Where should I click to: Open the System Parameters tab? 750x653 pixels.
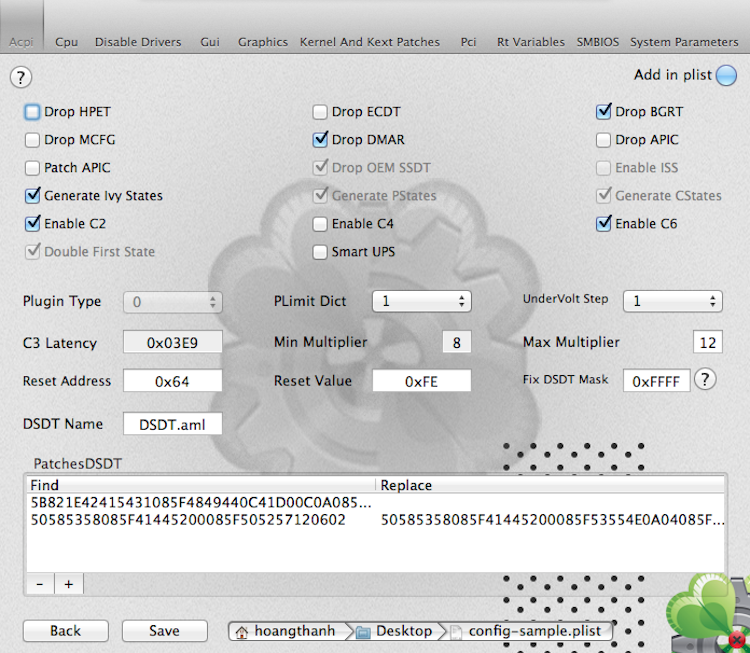point(684,42)
